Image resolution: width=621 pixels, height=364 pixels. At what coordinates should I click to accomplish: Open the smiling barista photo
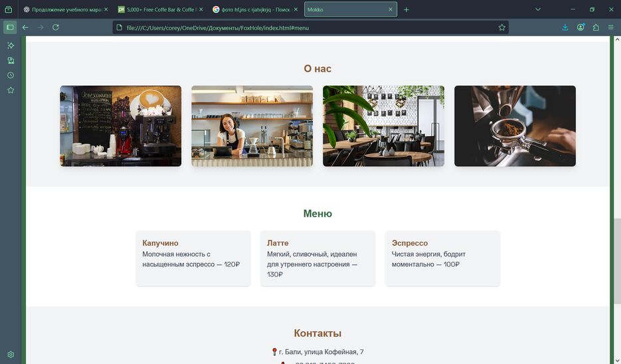(252, 126)
